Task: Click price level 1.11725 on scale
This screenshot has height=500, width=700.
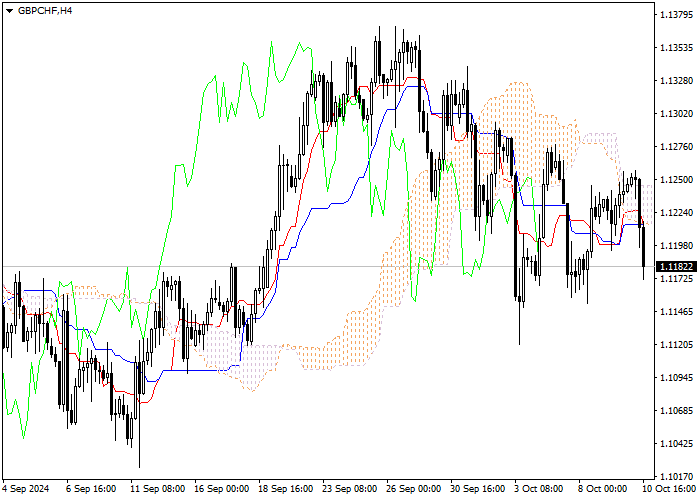Action: 676,279
